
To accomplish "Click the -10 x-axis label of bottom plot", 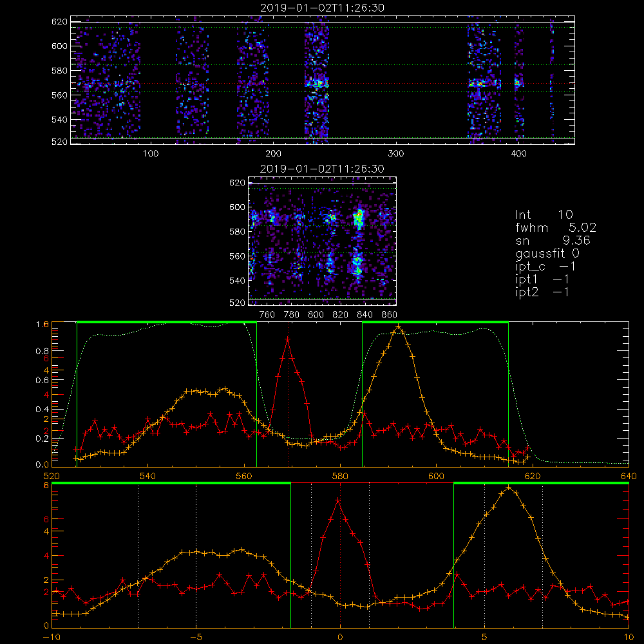I will pyautogui.click(x=52, y=638).
